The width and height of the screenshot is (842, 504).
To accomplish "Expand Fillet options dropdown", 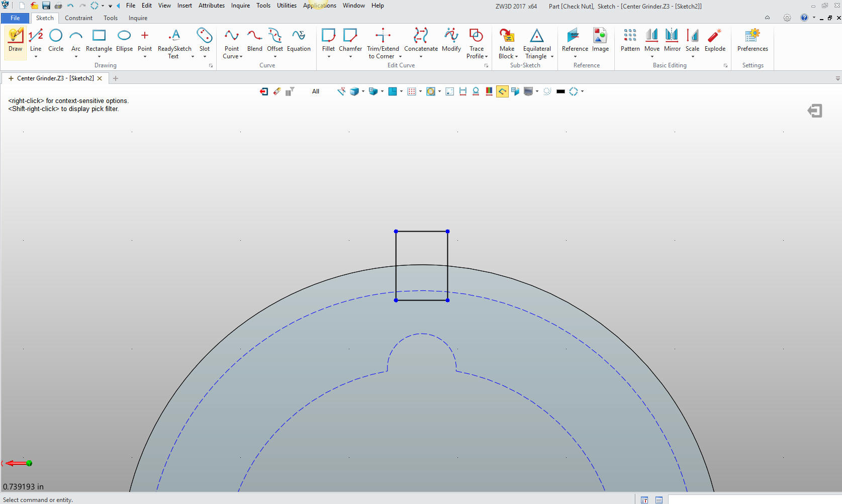I will click(329, 57).
